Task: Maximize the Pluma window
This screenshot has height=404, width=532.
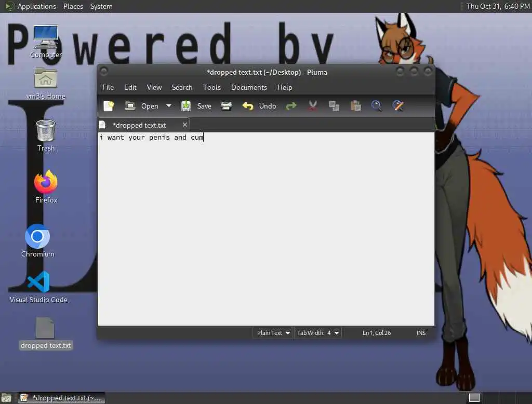Action: (x=414, y=71)
